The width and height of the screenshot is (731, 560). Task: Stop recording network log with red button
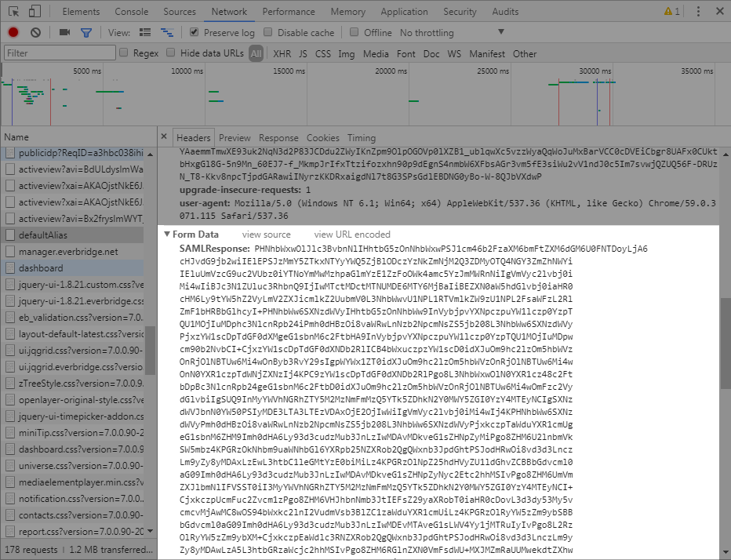(x=13, y=32)
